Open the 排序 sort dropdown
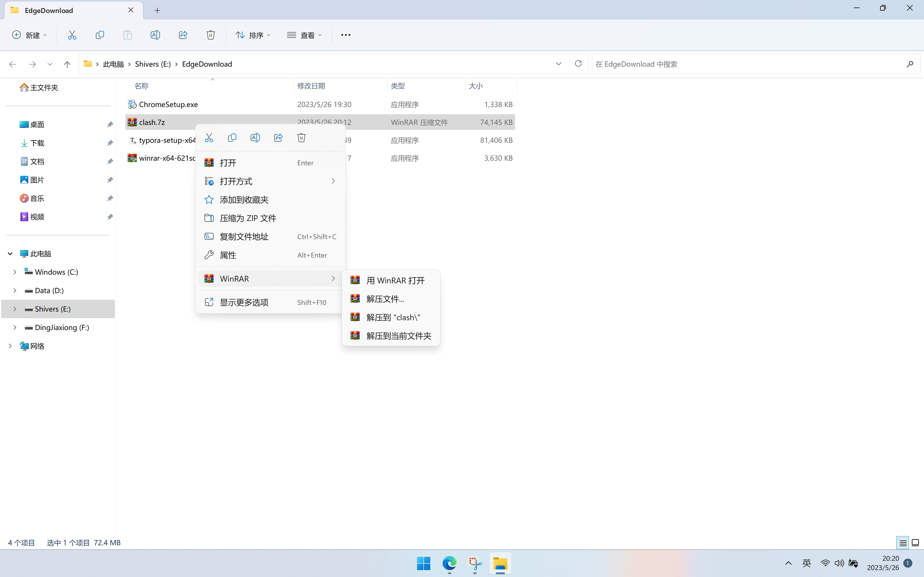Screen dimensions: 924x577 pos(253,35)
